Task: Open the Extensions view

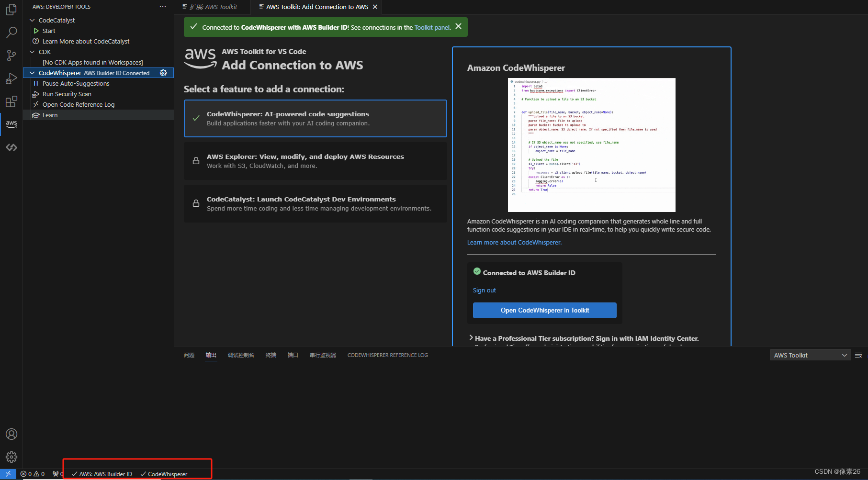Action: coord(11,101)
